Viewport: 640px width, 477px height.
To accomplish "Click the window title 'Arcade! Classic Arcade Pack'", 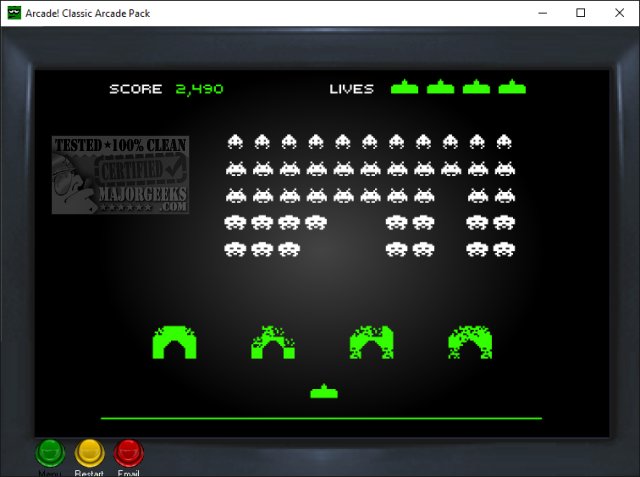I will (x=88, y=13).
